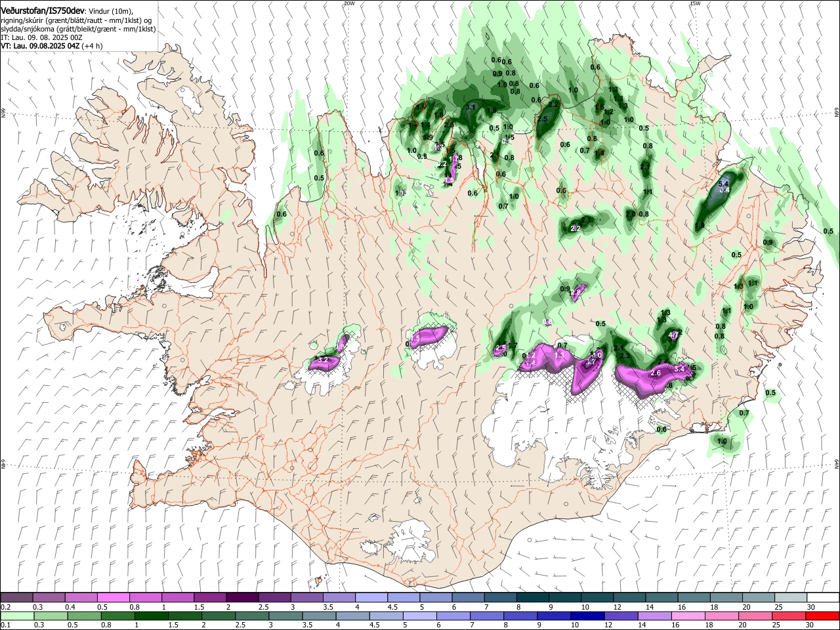Image resolution: width=840 pixels, height=630 pixels.
Task: Click the 4.7 precipitation value label
Action: click(x=673, y=335)
